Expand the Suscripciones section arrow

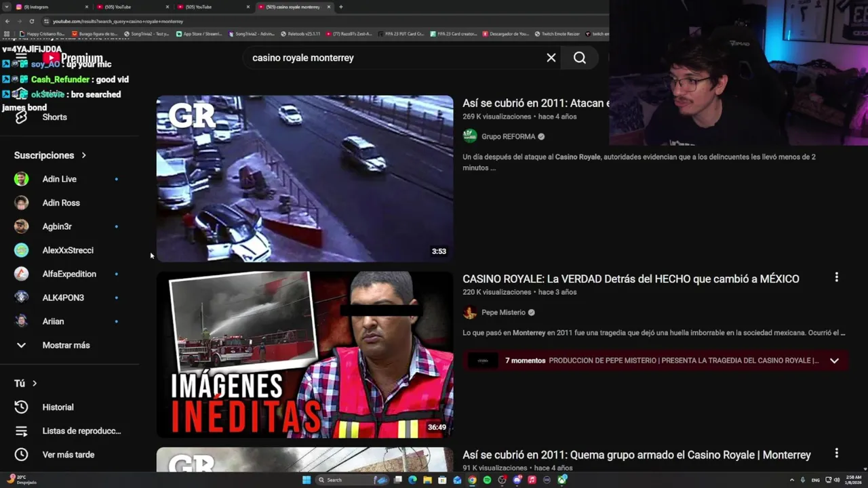pyautogui.click(x=84, y=155)
